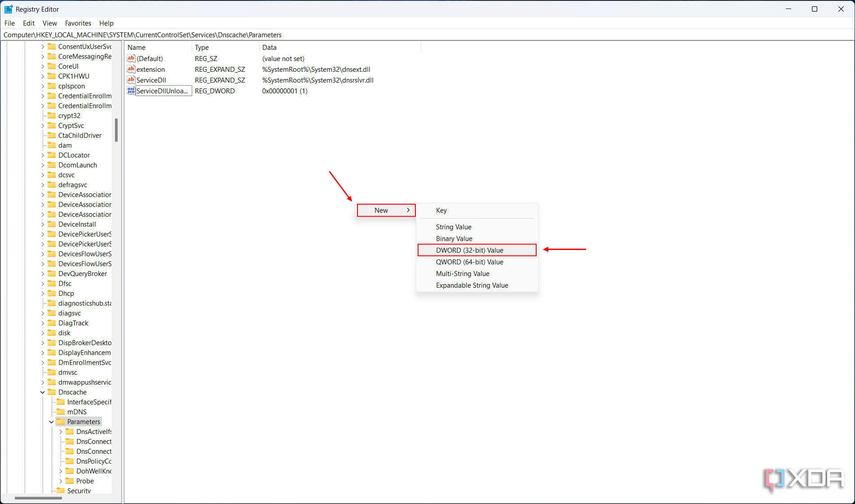Click the ServiceDll value string icon
The image size is (855, 504).
(131, 80)
